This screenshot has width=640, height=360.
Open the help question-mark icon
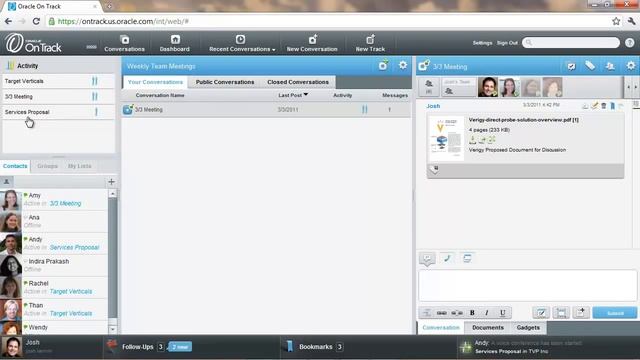point(629,42)
